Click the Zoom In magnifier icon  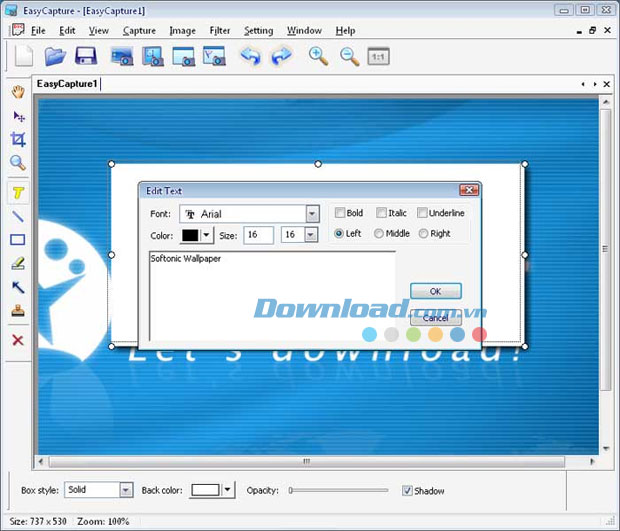318,56
